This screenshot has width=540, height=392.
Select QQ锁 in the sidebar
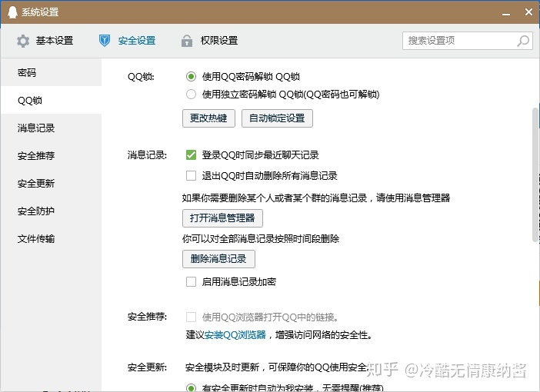[x=51, y=100]
